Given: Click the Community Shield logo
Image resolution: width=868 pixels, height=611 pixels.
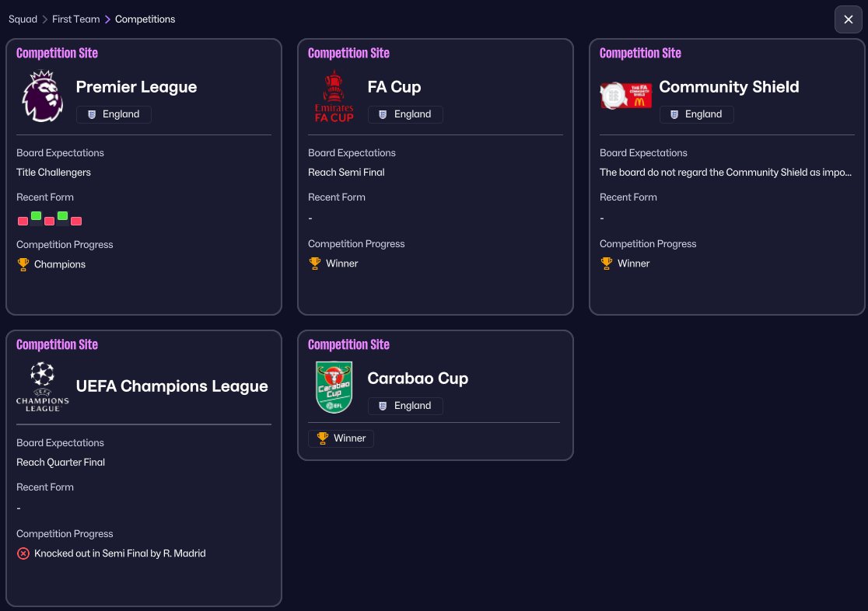Looking at the screenshot, I should click(x=625, y=96).
